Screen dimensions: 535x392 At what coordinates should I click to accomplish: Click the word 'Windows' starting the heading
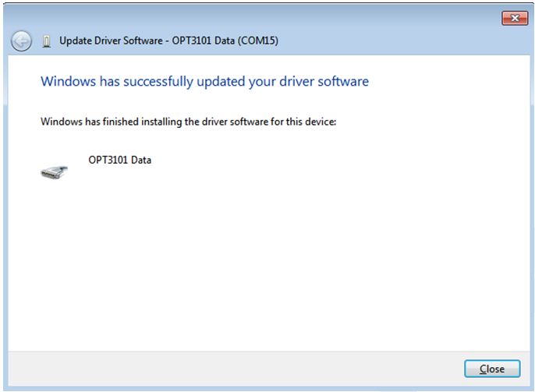point(67,81)
